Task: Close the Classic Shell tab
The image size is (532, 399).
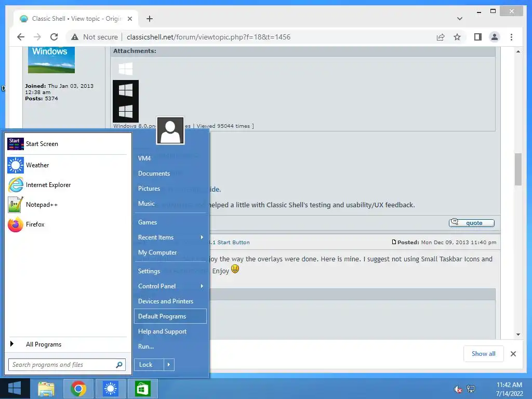Action: click(x=129, y=19)
